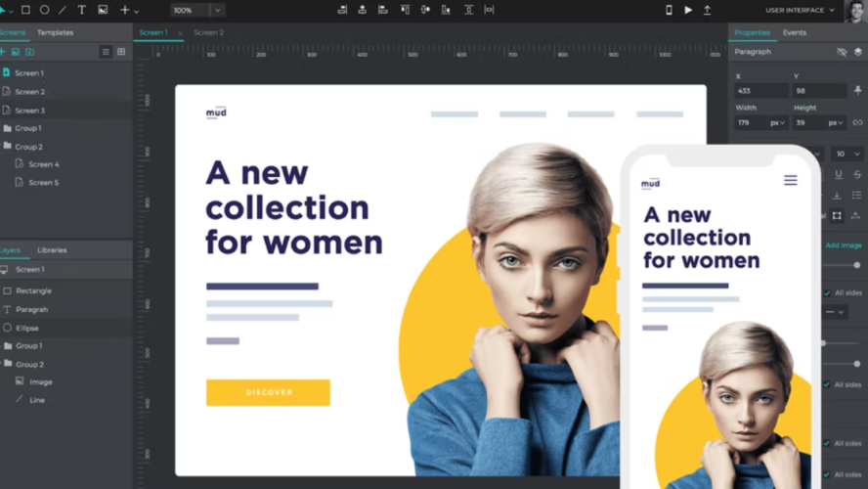Click the X position field
This screenshot has width=868, height=489.
(761, 91)
